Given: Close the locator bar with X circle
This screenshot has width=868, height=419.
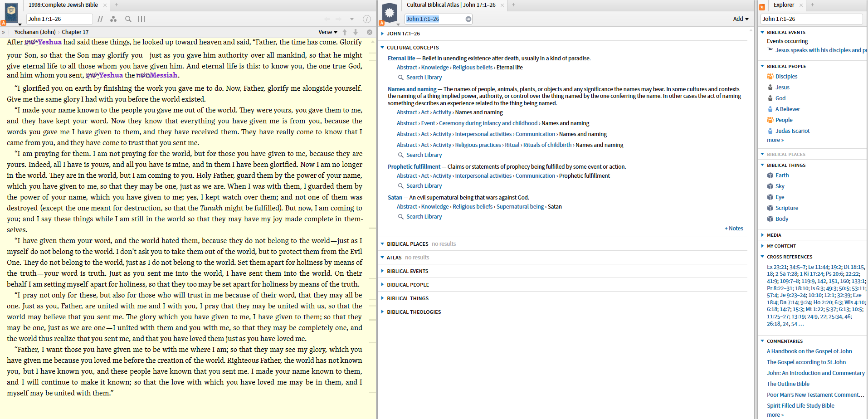Looking at the screenshot, I should pyautogui.click(x=370, y=32).
